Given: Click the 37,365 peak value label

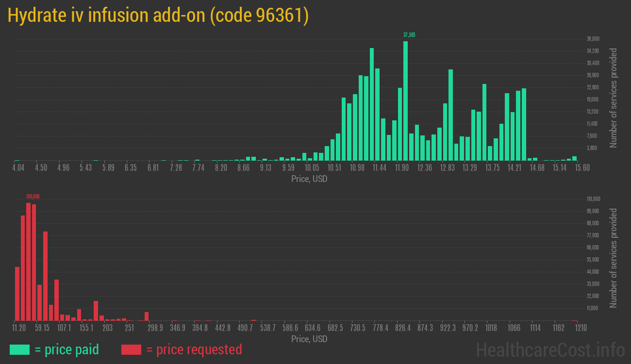Looking at the screenshot, I should tap(409, 35).
